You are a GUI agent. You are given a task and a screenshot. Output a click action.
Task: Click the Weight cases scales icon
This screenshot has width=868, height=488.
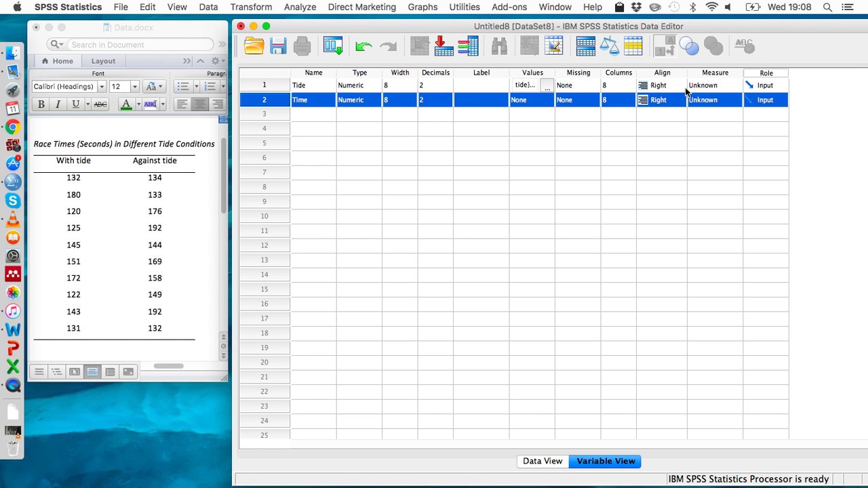[x=609, y=46]
